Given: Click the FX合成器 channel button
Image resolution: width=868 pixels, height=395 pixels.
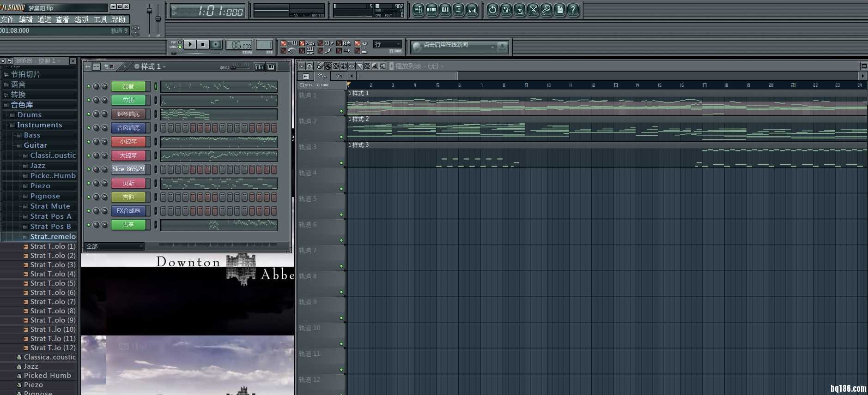Looking at the screenshot, I should click(x=128, y=211).
